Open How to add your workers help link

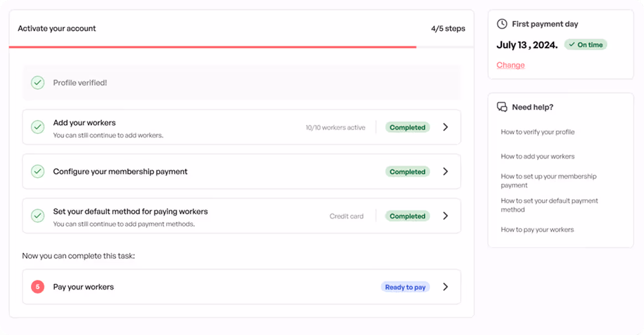[x=538, y=156]
